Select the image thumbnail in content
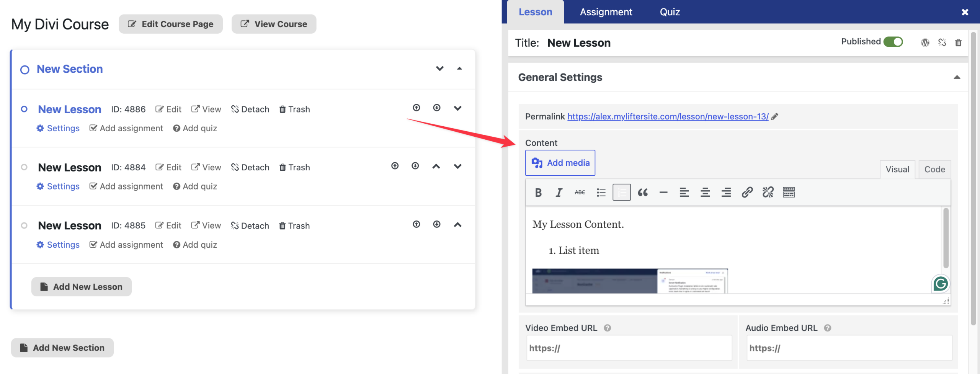 [630, 281]
